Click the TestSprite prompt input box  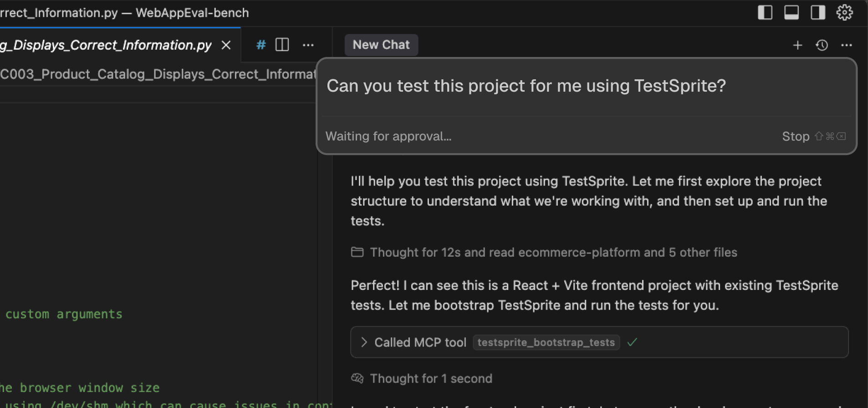[x=586, y=87]
